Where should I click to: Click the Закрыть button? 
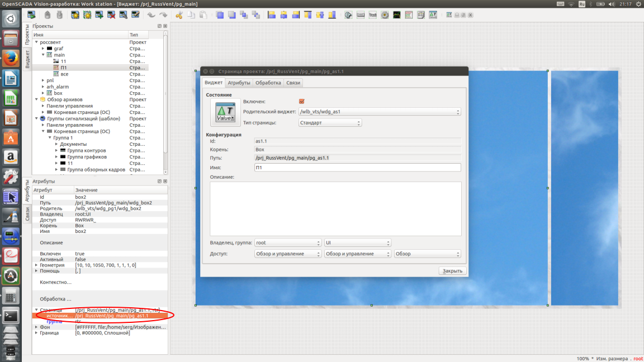tap(452, 271)
